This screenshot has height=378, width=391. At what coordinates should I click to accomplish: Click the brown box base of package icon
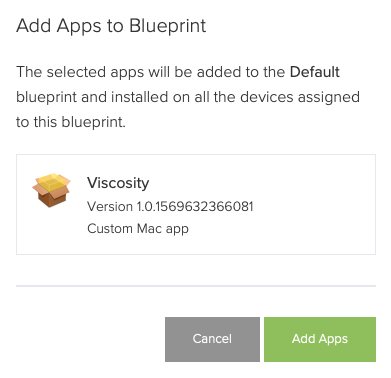point(51,199)
